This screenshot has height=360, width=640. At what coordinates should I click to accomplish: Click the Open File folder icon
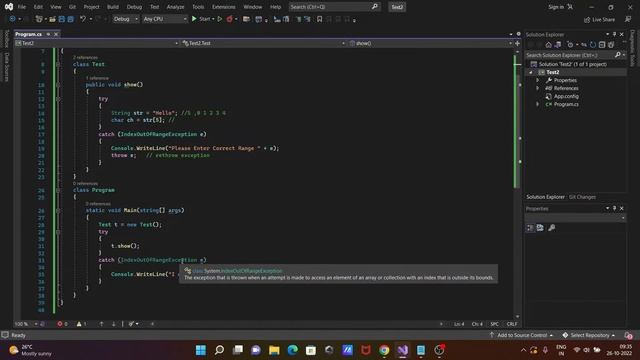(52, 19)
